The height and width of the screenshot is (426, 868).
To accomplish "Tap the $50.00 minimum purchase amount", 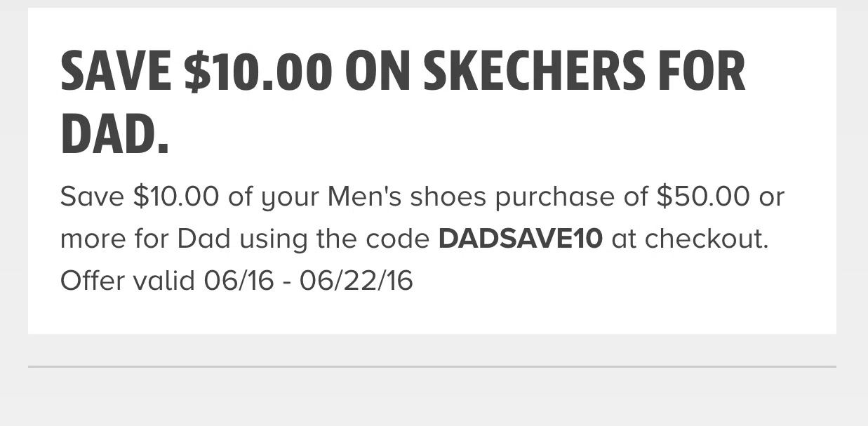I will coord(703,197).
